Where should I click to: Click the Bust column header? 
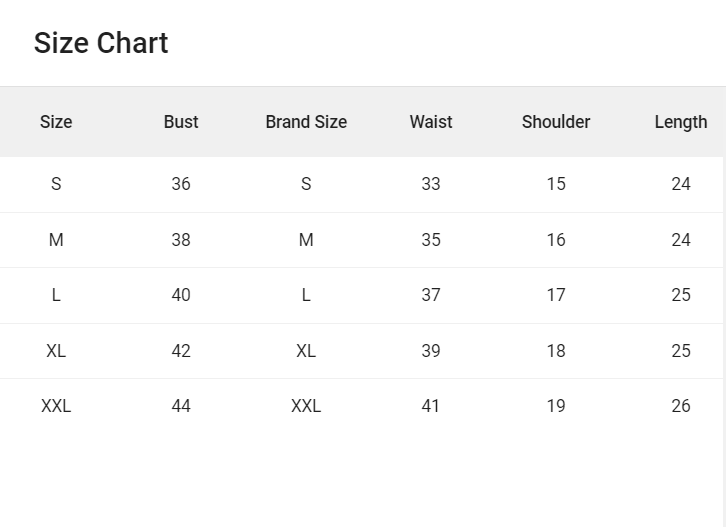(x=181, y=122)
